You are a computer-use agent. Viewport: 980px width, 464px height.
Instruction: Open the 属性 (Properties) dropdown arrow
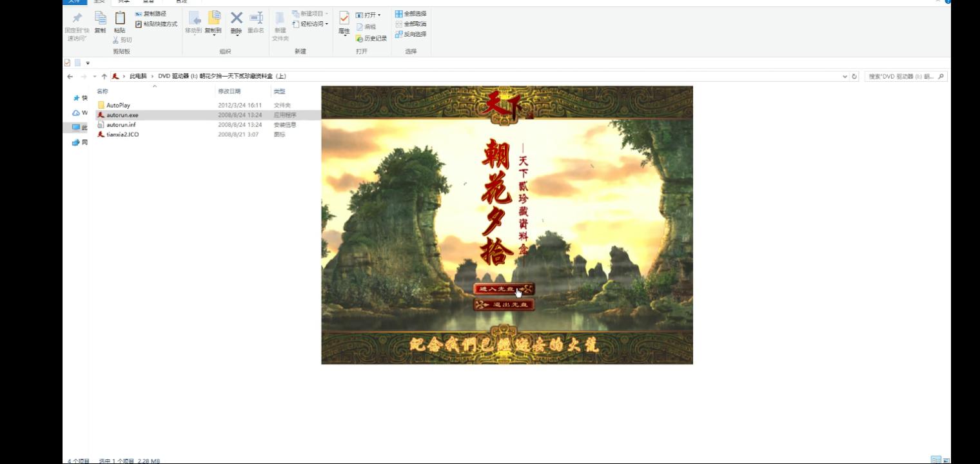click(344, 35)
